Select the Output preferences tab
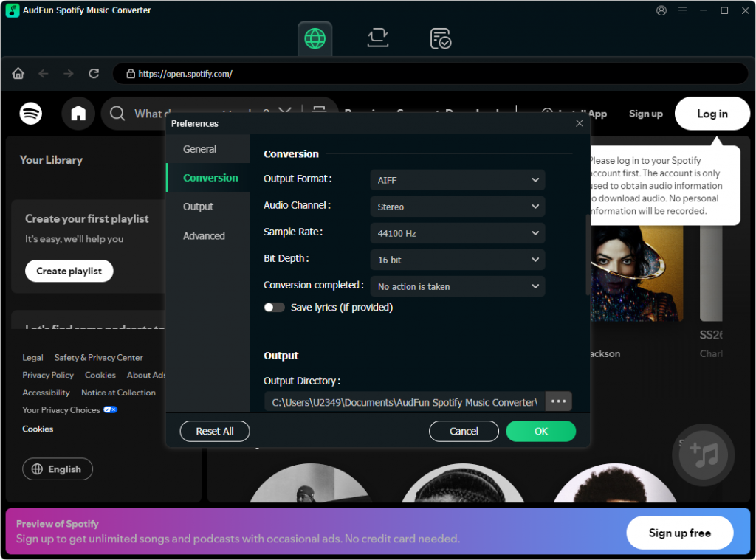756x560 pixels. click(x=208, y=207)
